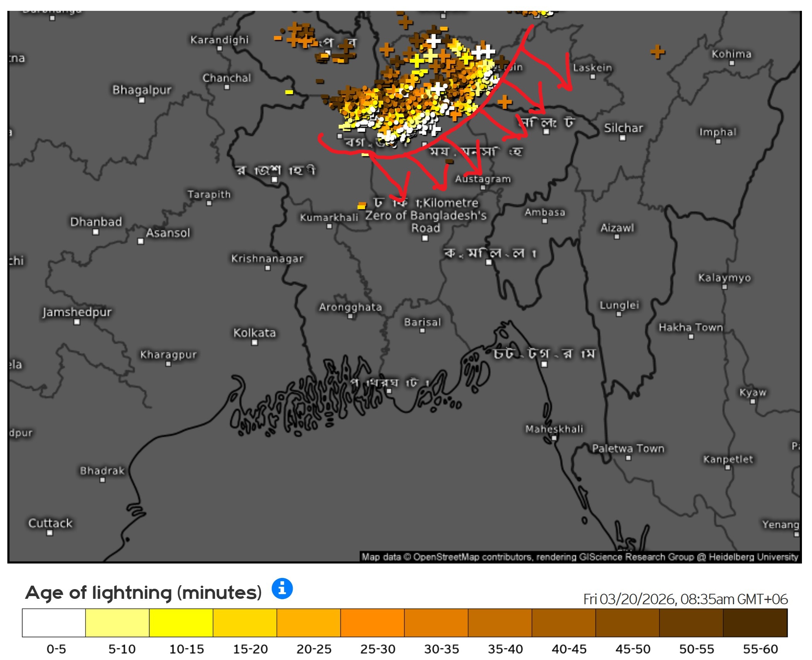Click the Cuttack city marker

[50, 533]
